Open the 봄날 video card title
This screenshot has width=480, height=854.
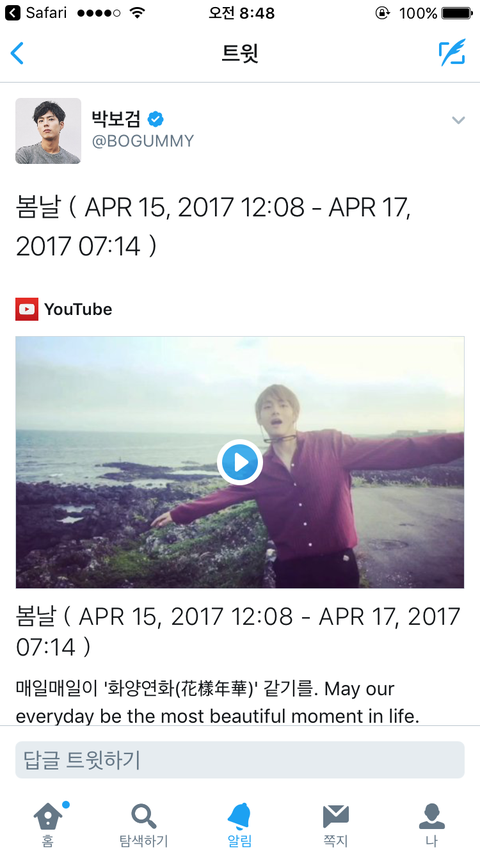pos(238,632)
